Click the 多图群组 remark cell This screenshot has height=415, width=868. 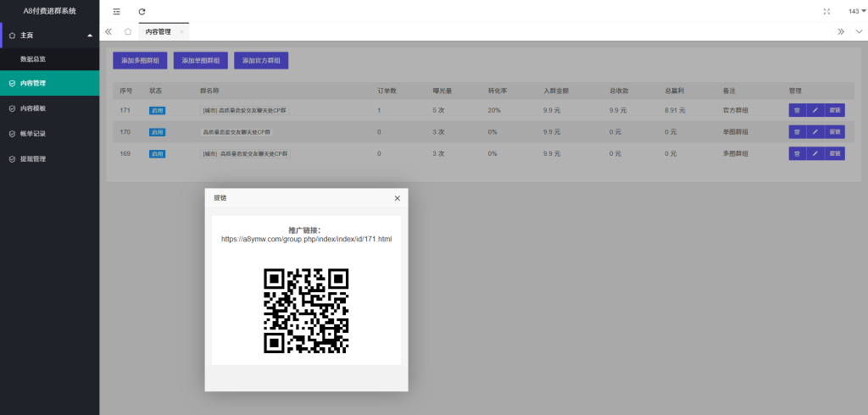point(736,154)
